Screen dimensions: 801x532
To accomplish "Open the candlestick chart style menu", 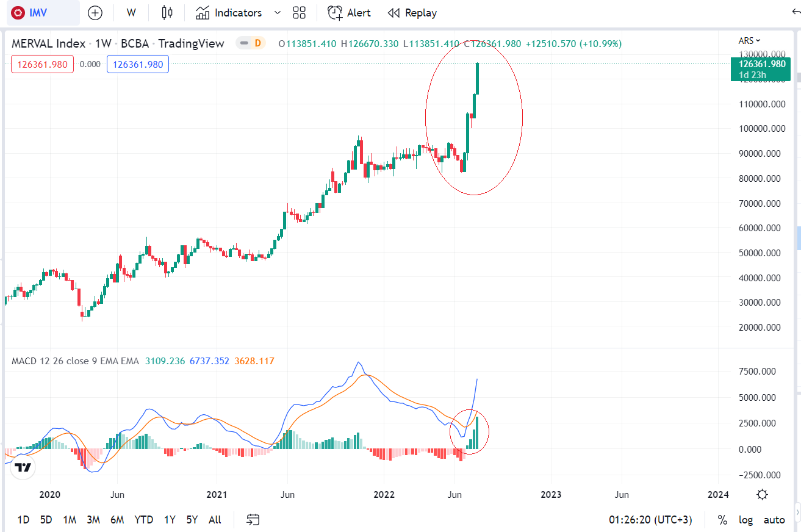I will (167, 13).
